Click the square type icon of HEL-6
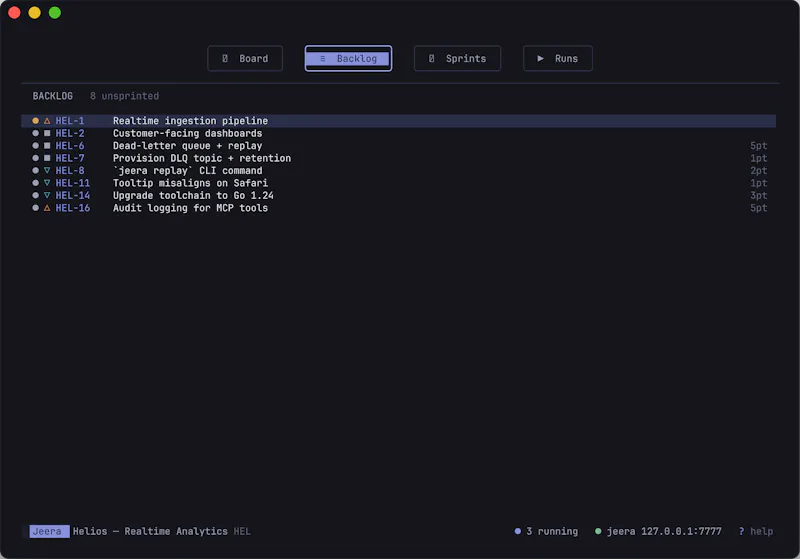This screenshot has width=800, height=559. point(47,146)
